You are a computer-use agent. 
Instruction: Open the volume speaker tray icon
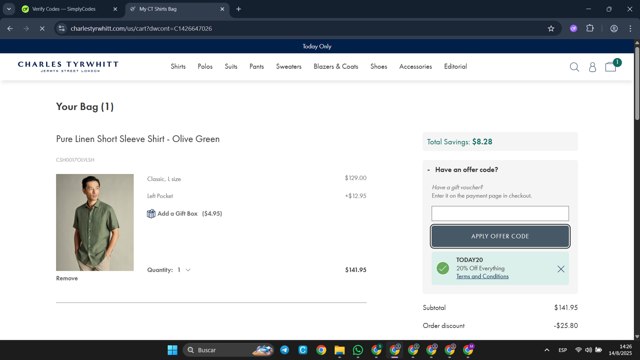click(588, 350)
